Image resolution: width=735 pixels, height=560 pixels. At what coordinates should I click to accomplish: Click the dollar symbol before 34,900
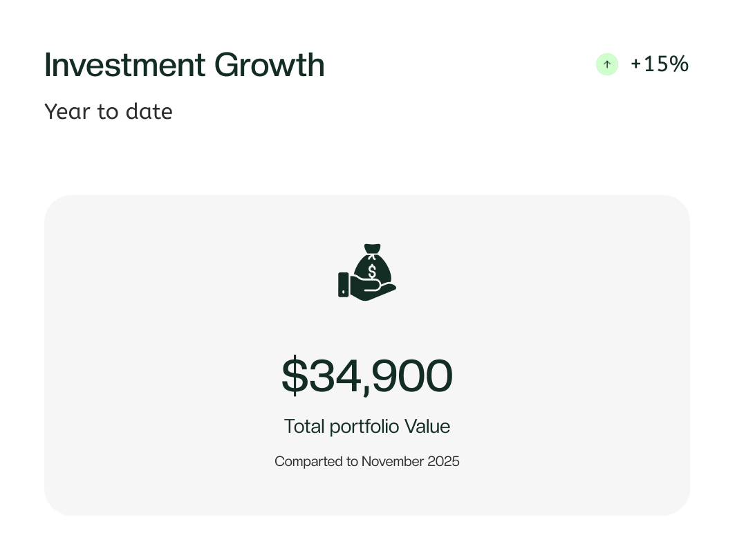pos(294,375)
